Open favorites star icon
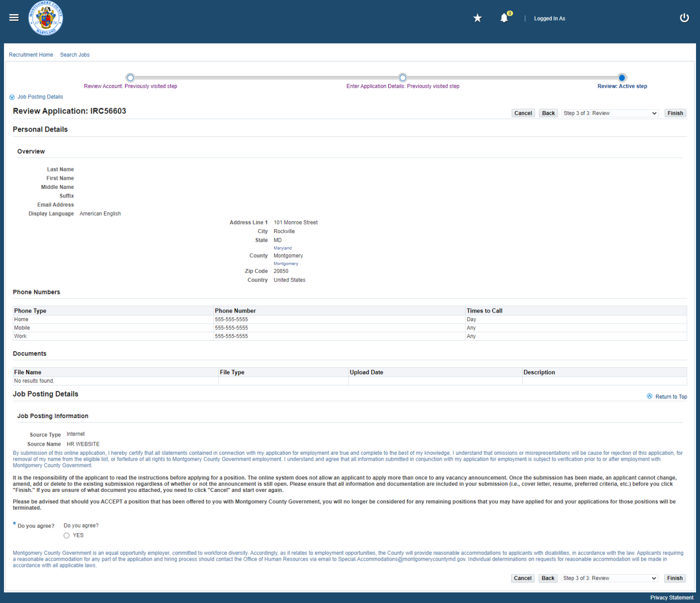Image resolution: width=700 pixels, height=603 pixels. (478, 18)
